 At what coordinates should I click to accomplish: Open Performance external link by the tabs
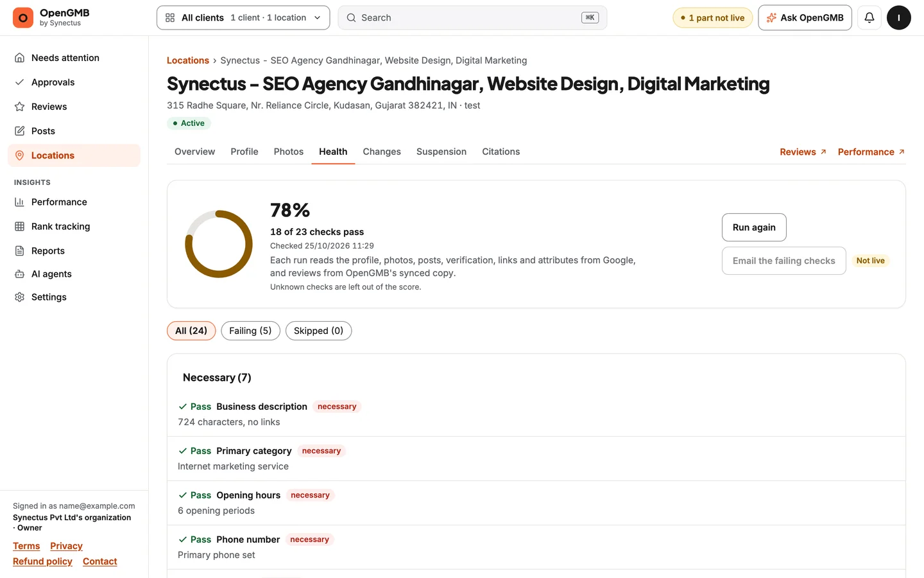point(871,152)
